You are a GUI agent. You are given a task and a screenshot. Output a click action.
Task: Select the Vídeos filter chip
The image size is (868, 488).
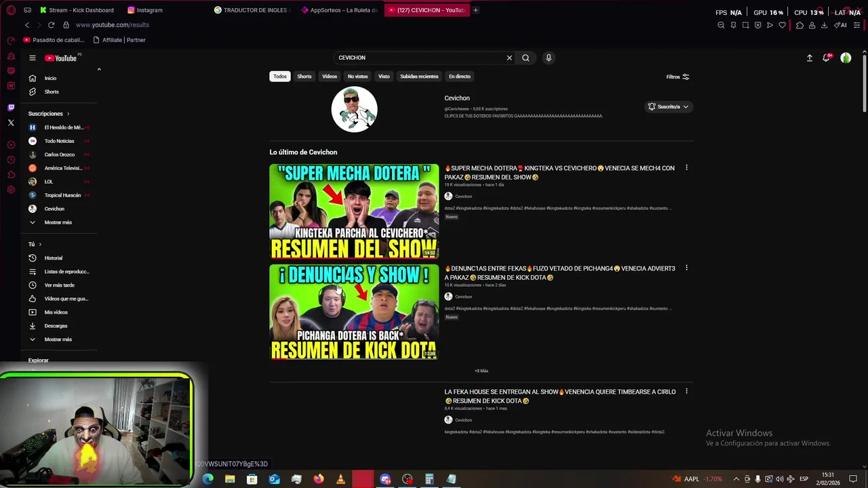point(330,77)
